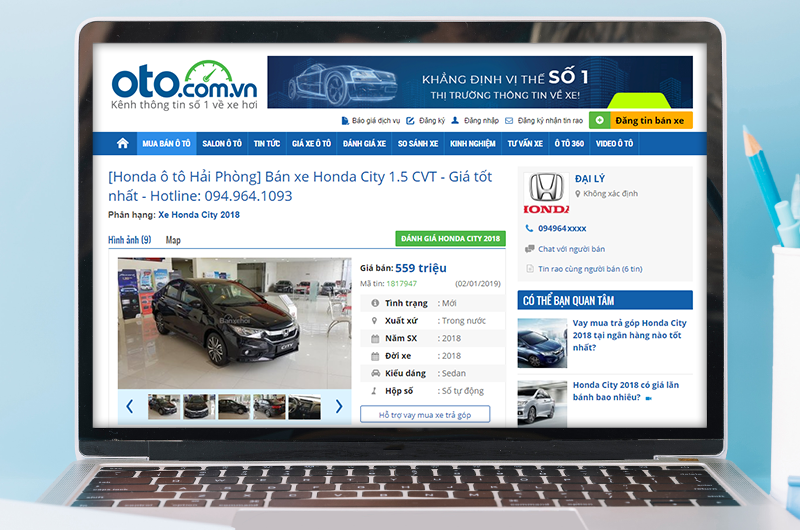800x530 pixels.
Task: Open article Vay mua trả góp Honda City 2018
Action: (630, 335)
